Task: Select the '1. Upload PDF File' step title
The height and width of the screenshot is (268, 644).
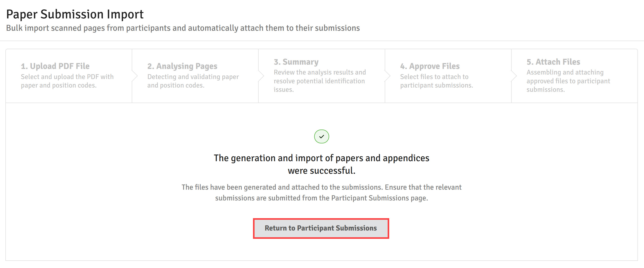Action: tap(55, 66)
